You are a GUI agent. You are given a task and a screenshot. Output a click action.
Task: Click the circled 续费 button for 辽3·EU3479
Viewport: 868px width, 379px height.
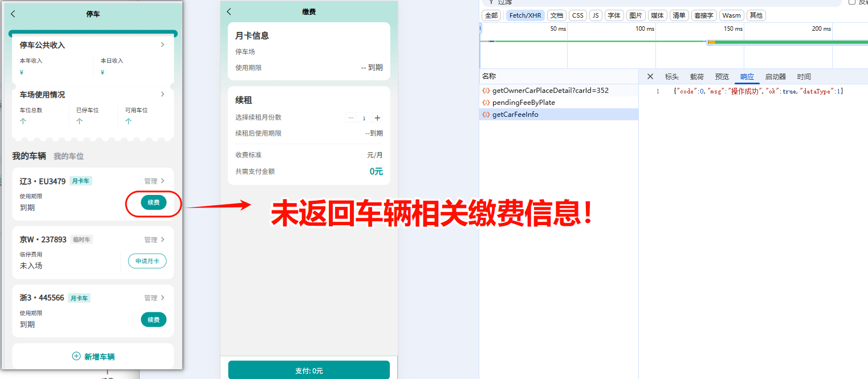click(153, 202)
